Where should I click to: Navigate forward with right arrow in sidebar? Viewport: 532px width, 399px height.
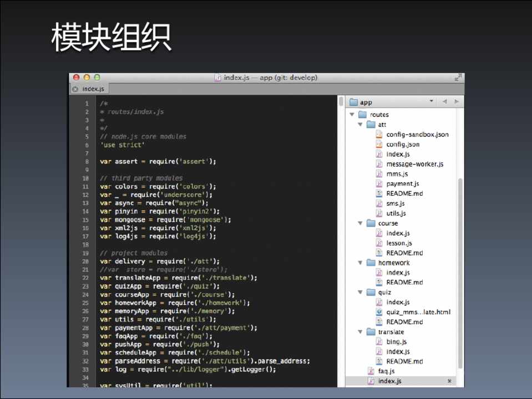click(x=457, y=102)
